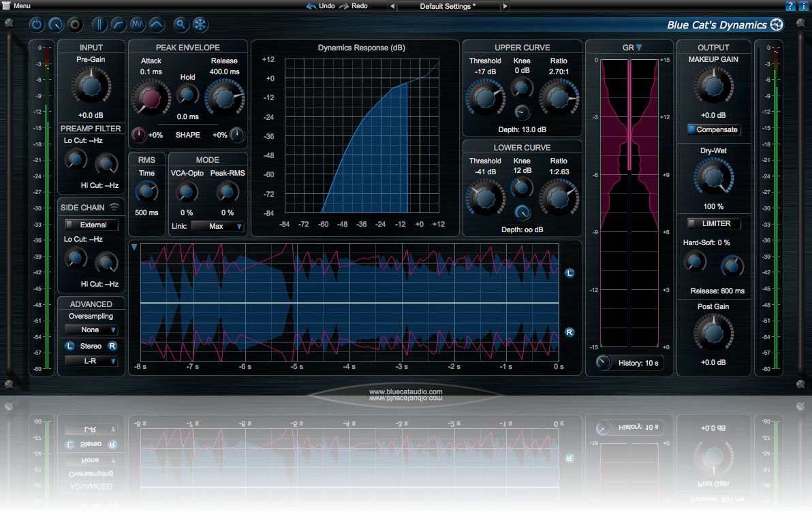The width and height of the screenshot is (812, 514).
Task: Load previous preset with left arrow
Action: click(x=392, y=6)
